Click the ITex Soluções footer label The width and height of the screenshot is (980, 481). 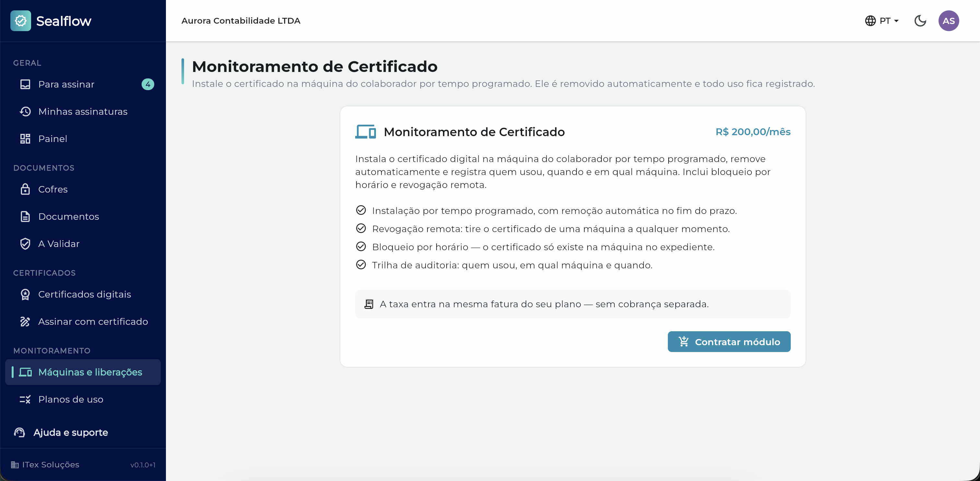tap(51, 465)
